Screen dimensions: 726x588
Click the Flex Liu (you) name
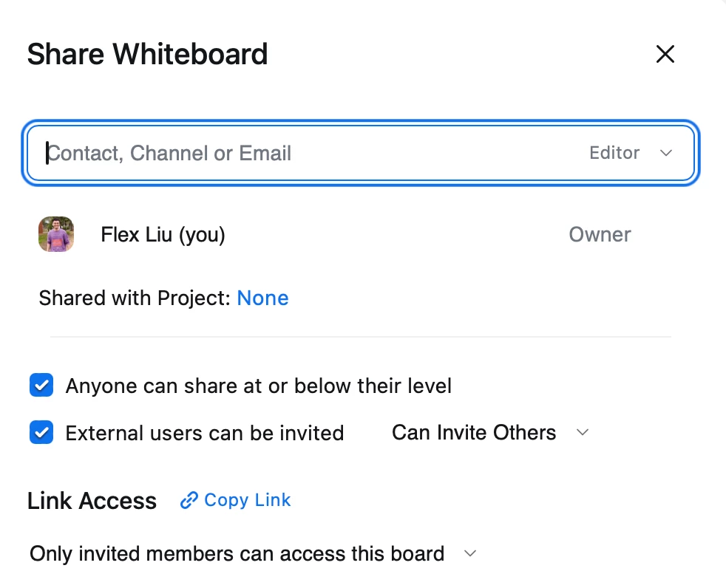(163, 235)
